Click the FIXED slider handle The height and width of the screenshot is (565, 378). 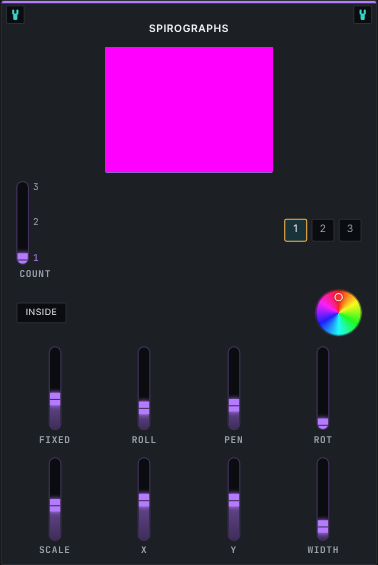[55, 399]
